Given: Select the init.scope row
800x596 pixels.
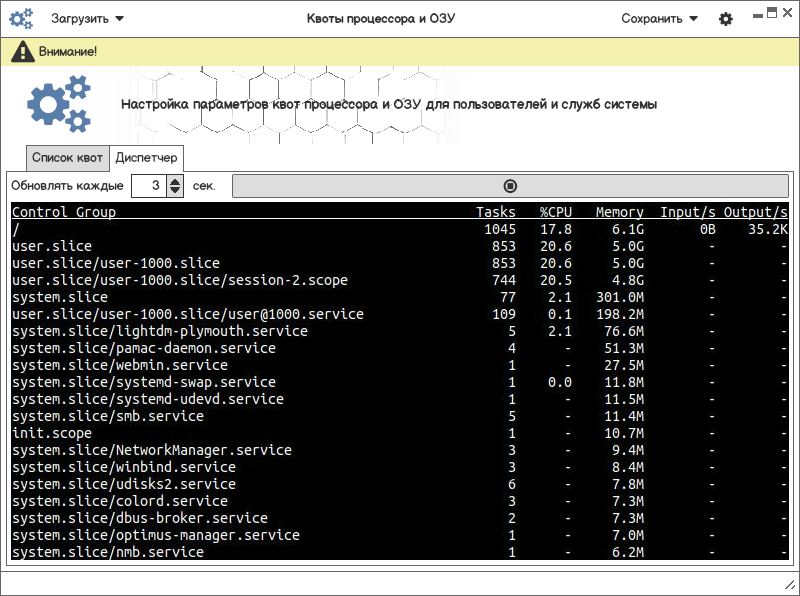Looking at the screenshot, I should (x=399, y=433).
